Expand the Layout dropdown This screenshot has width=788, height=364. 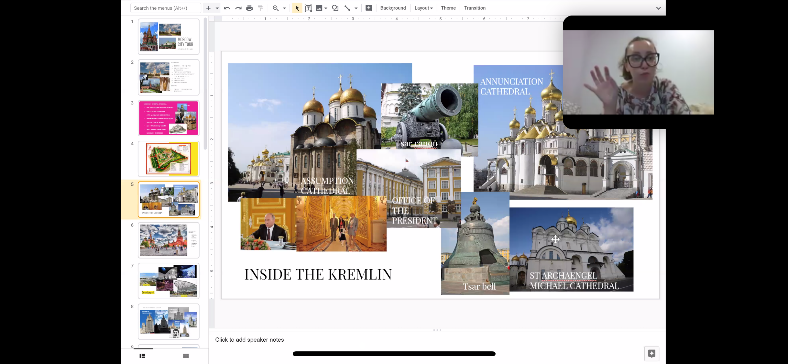424,8
